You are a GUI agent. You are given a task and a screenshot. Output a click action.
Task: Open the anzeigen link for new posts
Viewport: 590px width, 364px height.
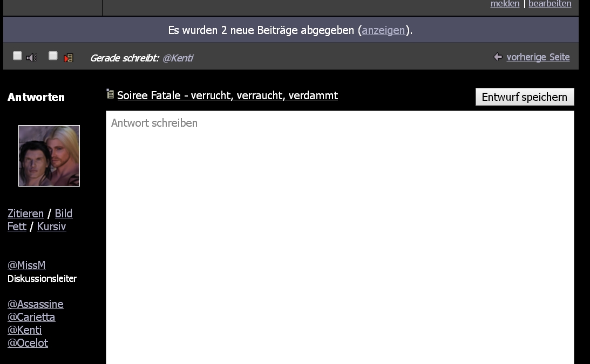click(x=383, y=30)
